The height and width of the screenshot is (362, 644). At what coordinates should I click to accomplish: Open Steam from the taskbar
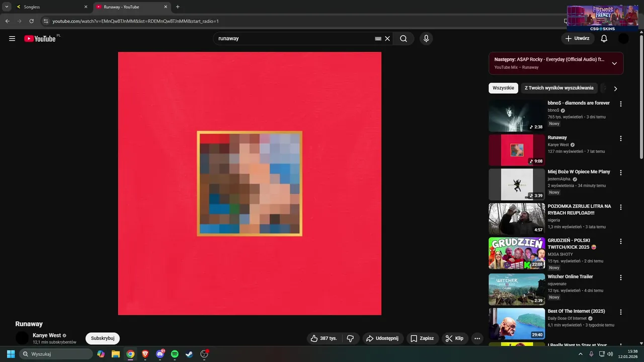point(189,354)
